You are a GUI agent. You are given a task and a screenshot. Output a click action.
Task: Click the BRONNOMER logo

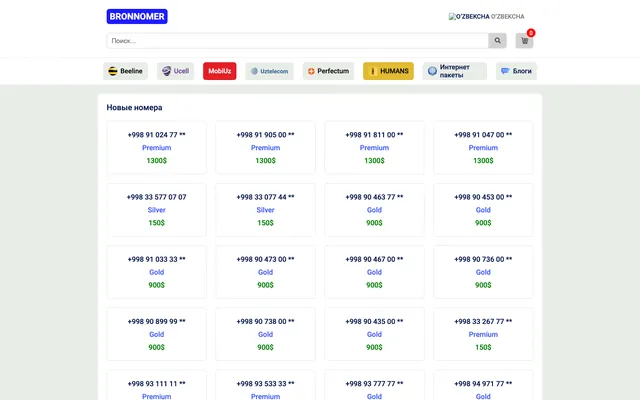[137, 16]
